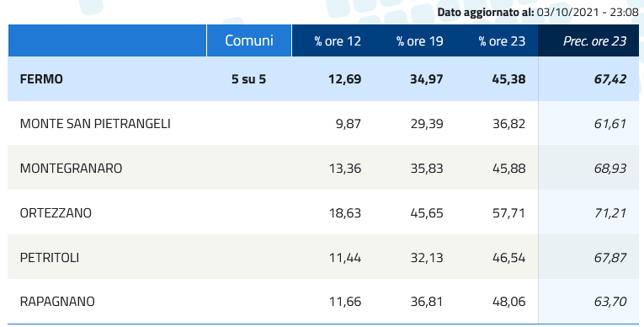This screenshot has width=644, height=327.
Task: Click ORTEZZANO's 57,71 ore 23 value
Action: [x=508, y=213]
